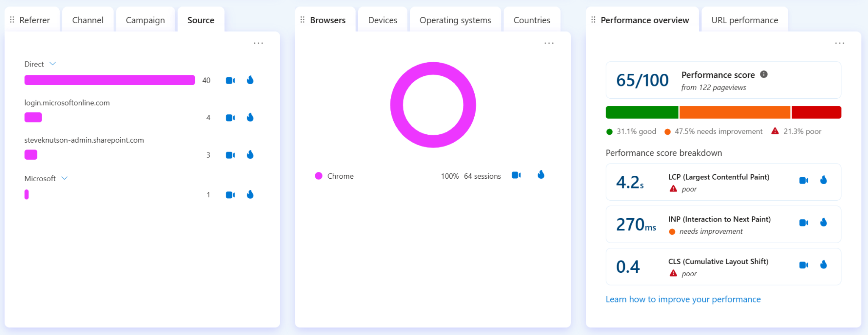Click the orange needs improvement segment

tap(735, 112)
